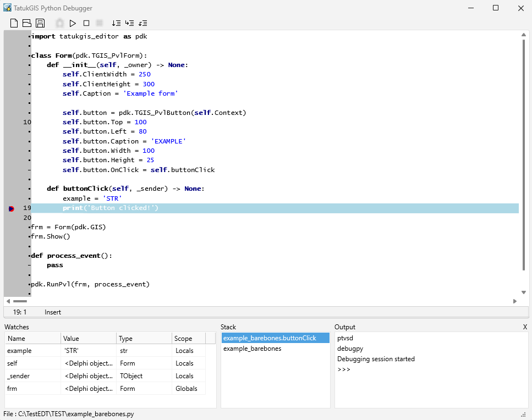This screenshot has height=420, width=532.
Task: Select the Watches panel header
Action: click(x=17, y=327)
